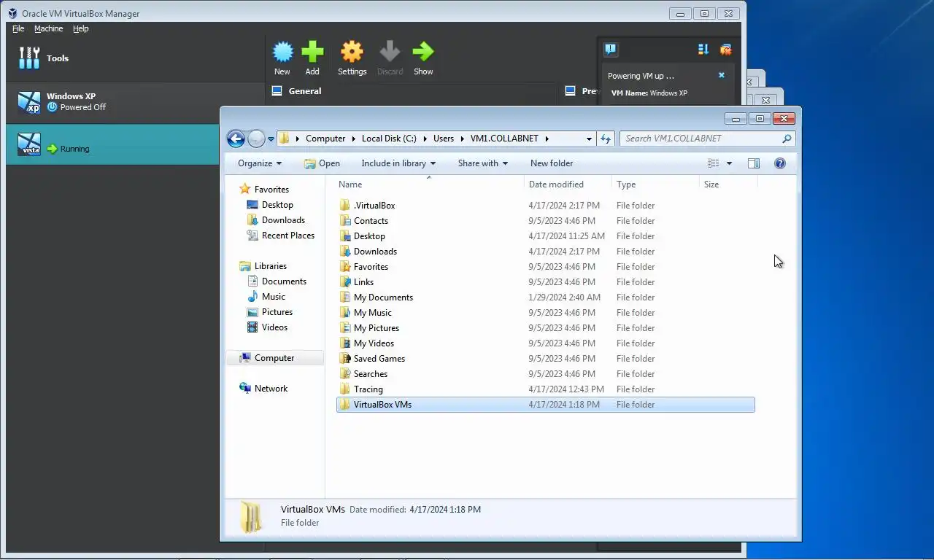Select Desktop in the navigation pane
This screenshot has width=934, height=560.
click(277, 205)
